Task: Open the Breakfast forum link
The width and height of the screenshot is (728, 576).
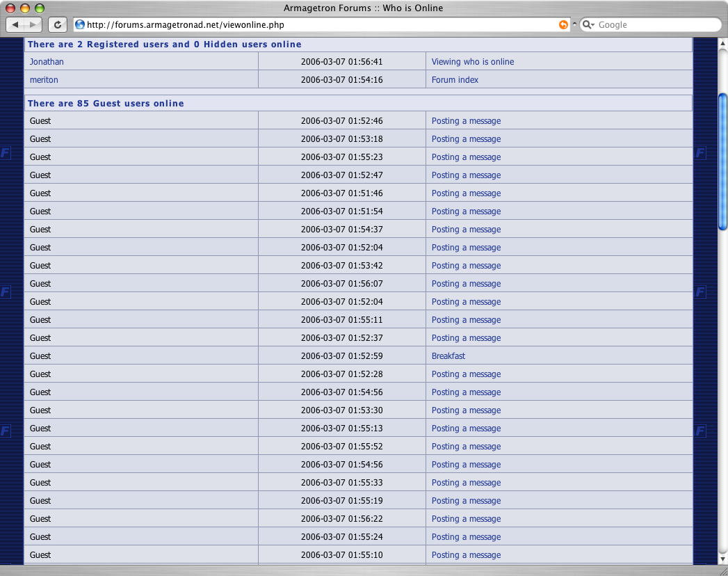Action: [448, 356]
